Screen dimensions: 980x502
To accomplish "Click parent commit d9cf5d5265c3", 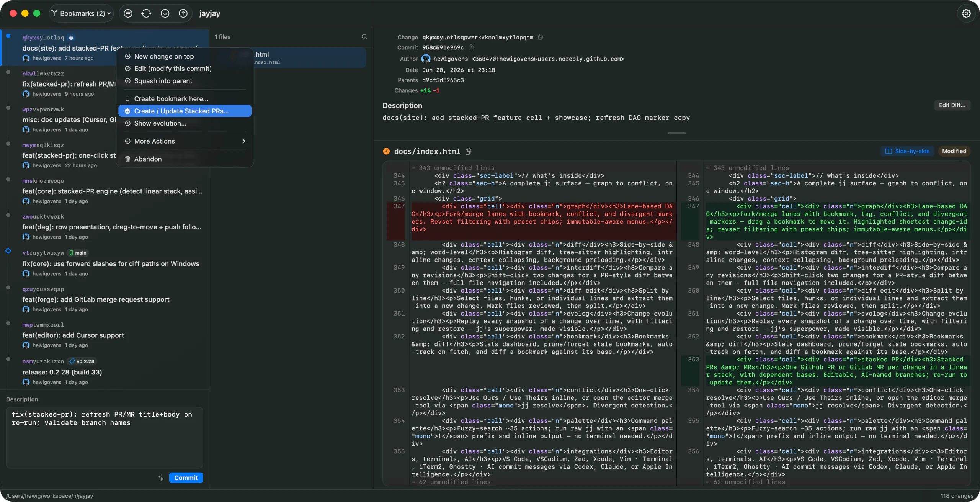I will click(x=443, y=80).
